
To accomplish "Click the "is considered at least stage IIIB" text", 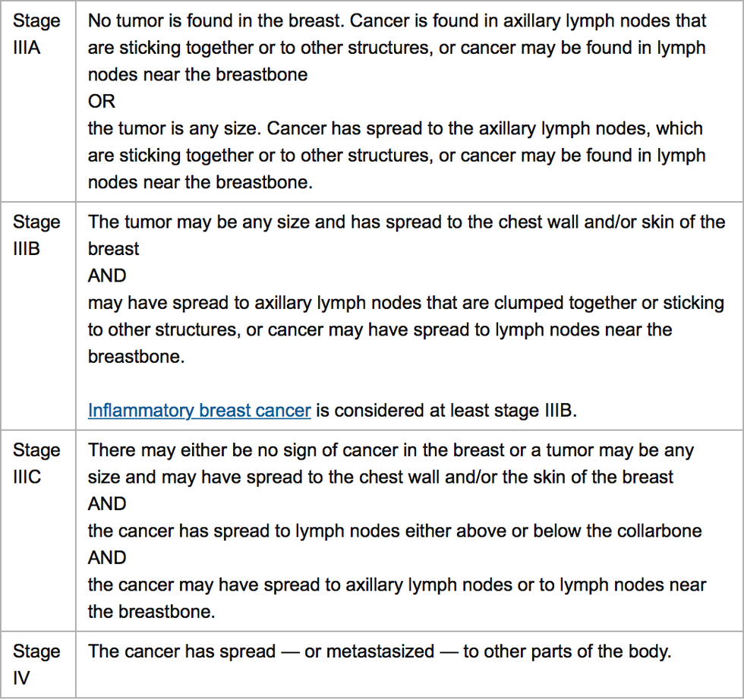I will [x=446, y=411].
